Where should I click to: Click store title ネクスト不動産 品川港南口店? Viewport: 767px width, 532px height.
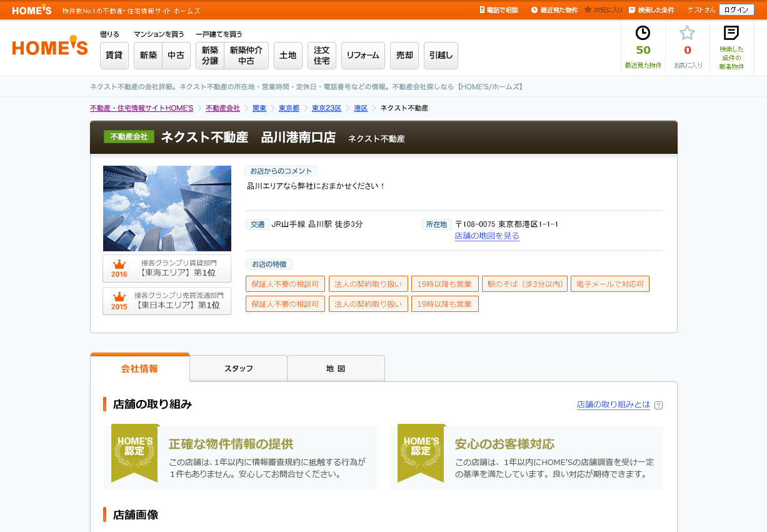(248, 138)
